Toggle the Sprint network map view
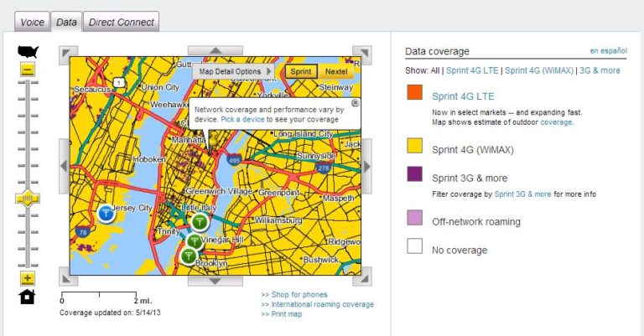This screenshot has height=336, width=644. pos(300,72)
